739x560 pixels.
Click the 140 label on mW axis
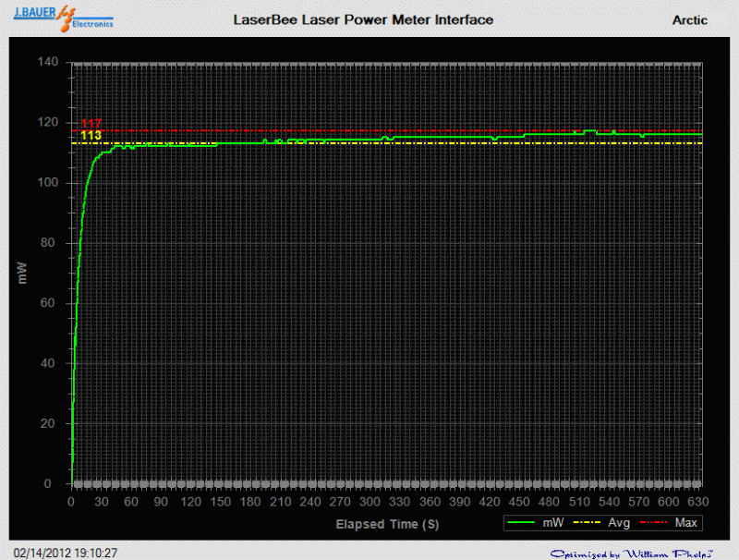pos(48,62)
